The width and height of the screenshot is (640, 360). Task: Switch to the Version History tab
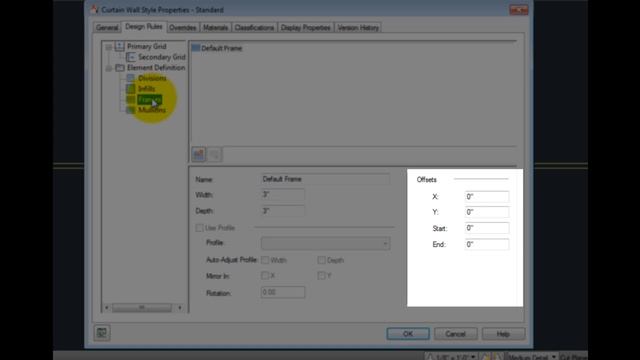[x=358, y=27]
